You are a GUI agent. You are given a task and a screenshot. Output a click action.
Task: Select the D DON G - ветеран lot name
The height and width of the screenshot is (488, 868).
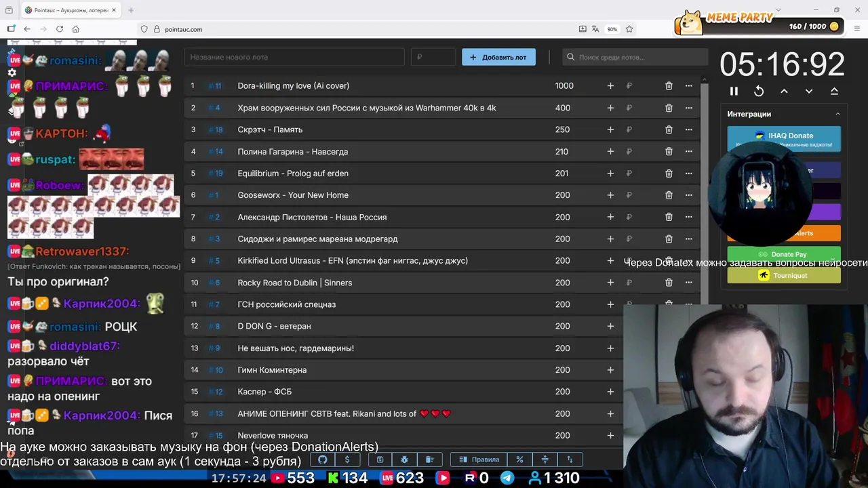[x=274, y=326]
